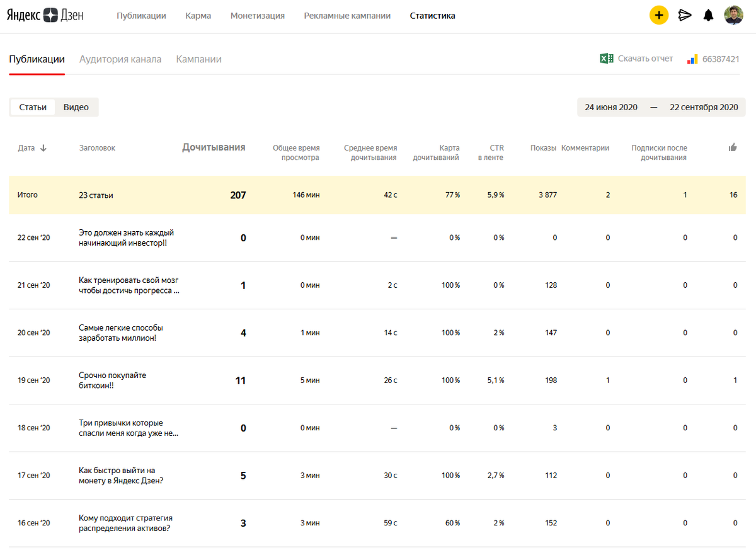Click the Скачать отчет link
The height and width of the screenshot is (555, 756).
pyautogui.click(x=645, y=59)
